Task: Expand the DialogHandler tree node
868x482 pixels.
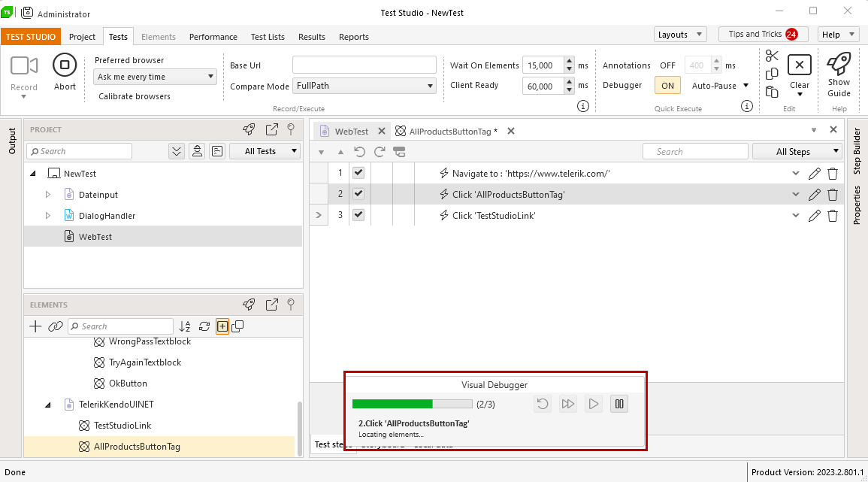Action: 47,216
